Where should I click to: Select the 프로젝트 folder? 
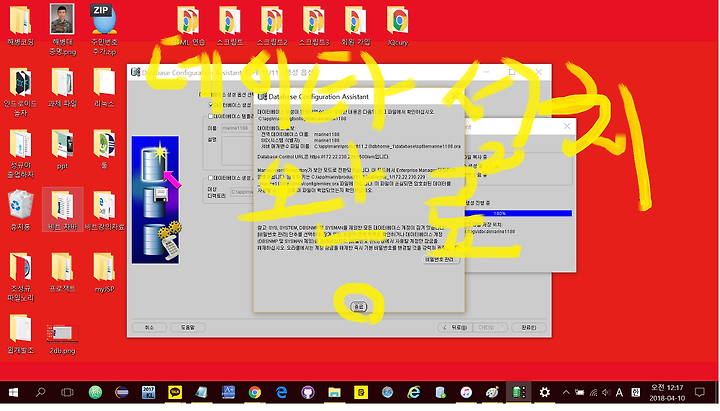pyautogui.click(x=62, y=273)
